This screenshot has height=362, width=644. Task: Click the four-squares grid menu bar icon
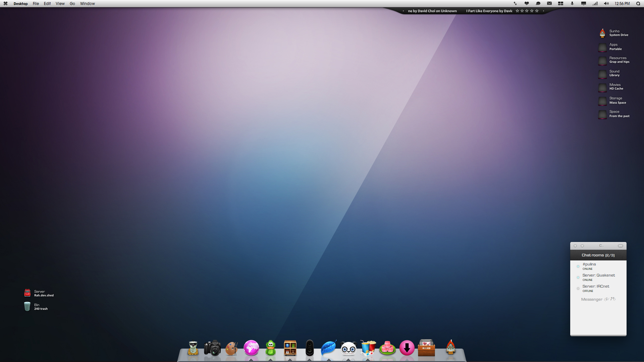[560, 4]
